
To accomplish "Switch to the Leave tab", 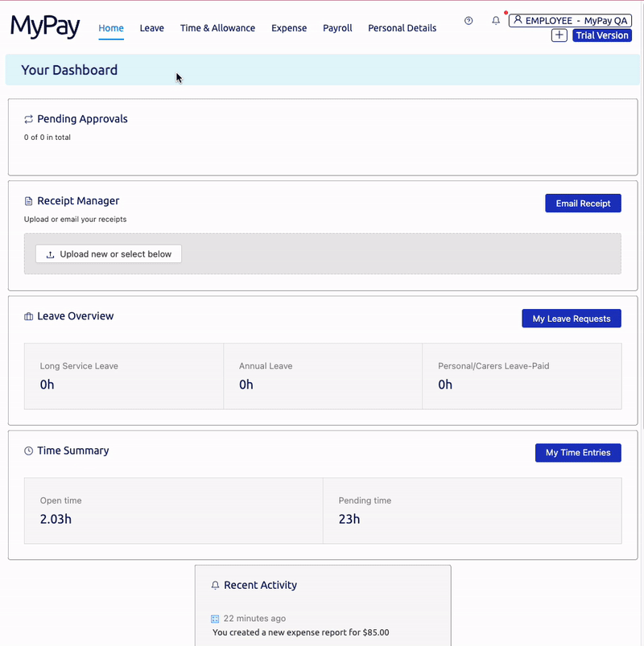I will (x=151, y=28).
